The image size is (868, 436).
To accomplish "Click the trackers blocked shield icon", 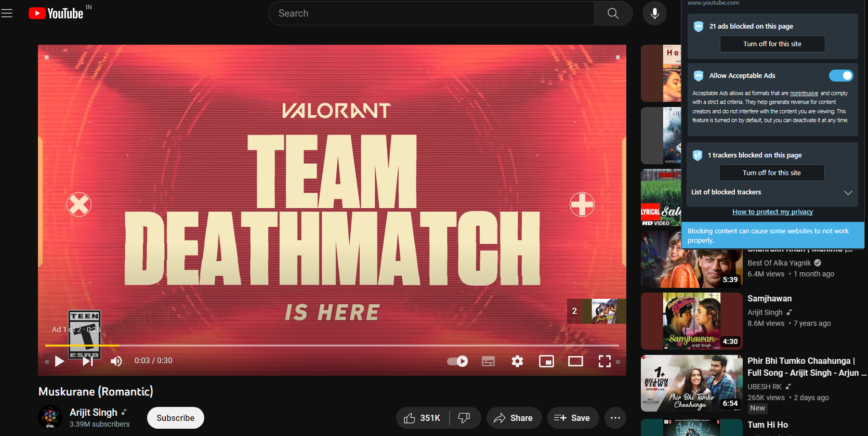I will [x=698, y=155].
